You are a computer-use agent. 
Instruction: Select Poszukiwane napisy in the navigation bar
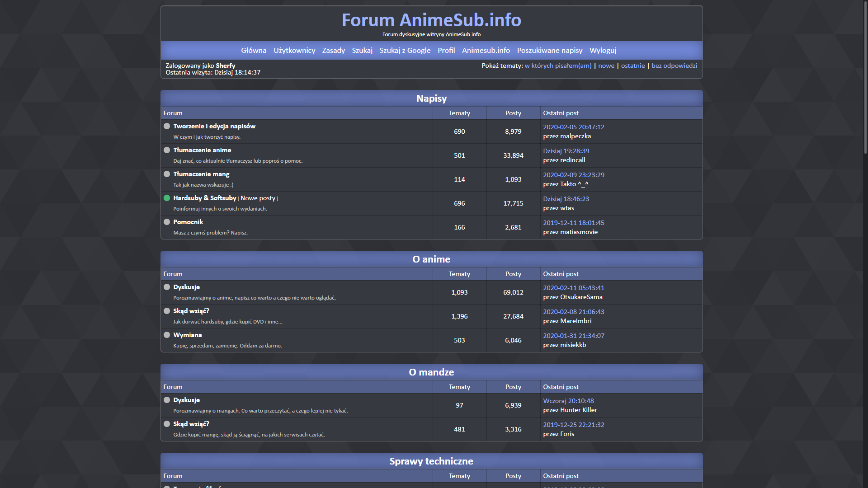coord(549,50)
